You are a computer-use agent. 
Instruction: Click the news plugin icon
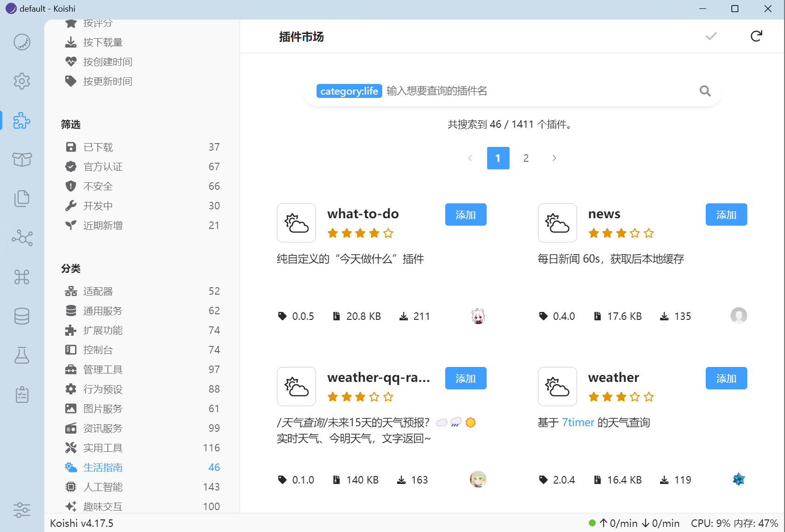click(x=558, y=223)
